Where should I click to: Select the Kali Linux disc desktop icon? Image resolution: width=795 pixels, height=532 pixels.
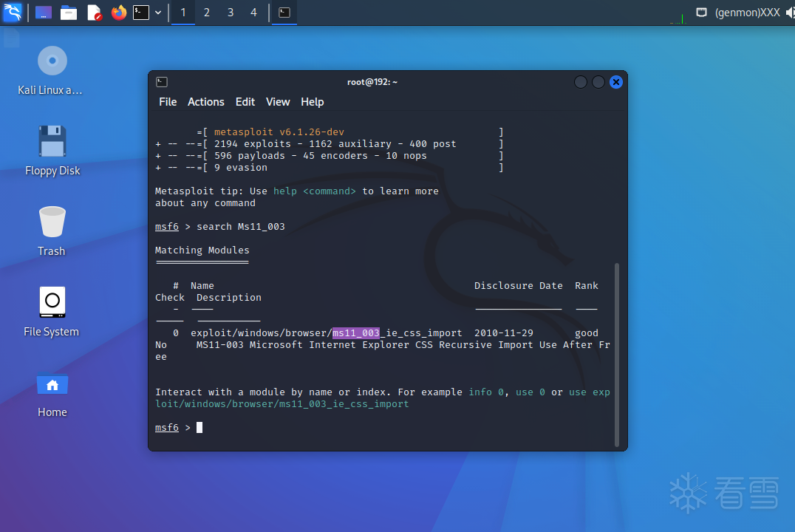point(51,71)
